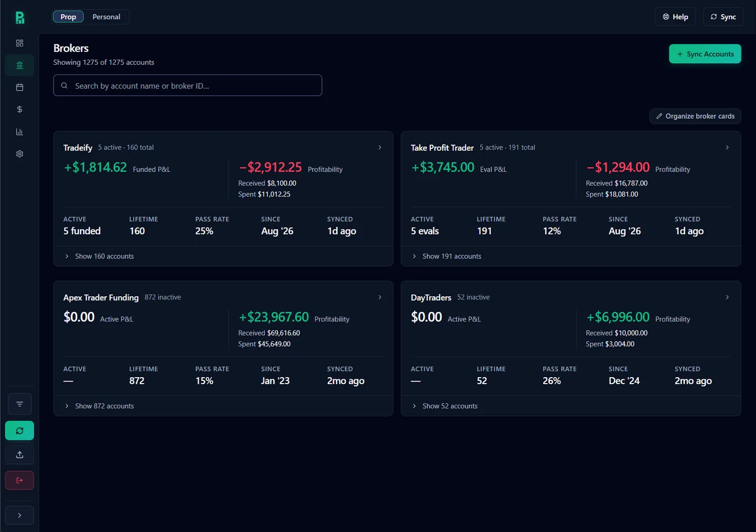Click the Spent $11,012.25 text

pyautogui.click(x=264, y=194)
